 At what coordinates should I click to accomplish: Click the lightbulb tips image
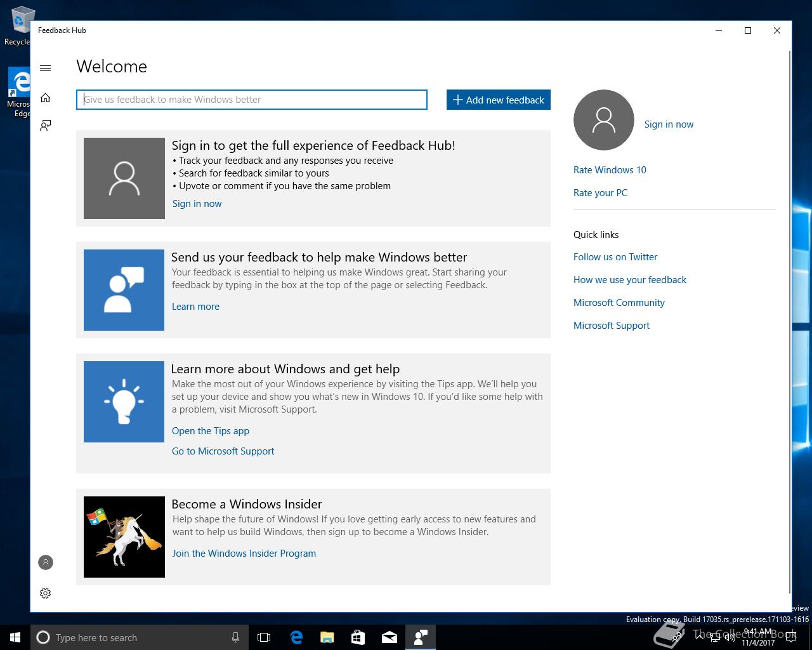[x=124, y=402]
